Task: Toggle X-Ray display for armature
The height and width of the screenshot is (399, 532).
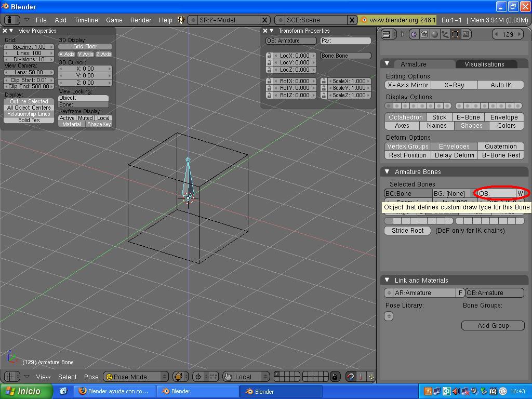Action: (454, 85)
